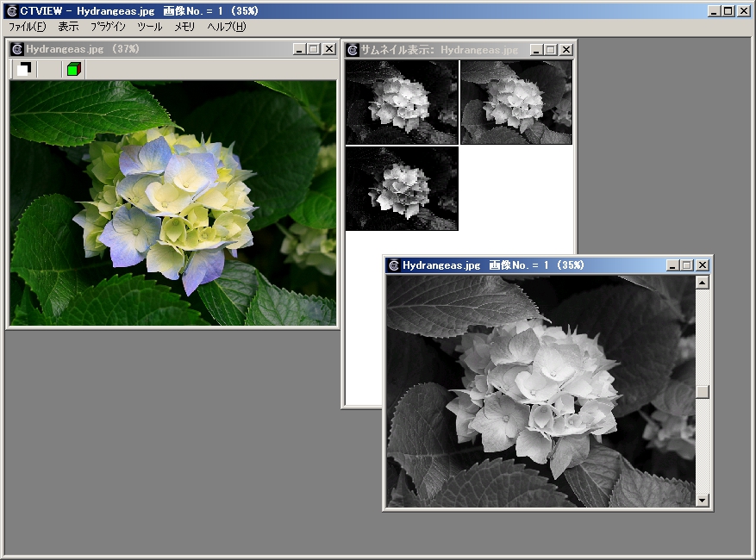
Task: Close the grayscale 画像No. = 1 child window
Action: click(x=702, y=265)
